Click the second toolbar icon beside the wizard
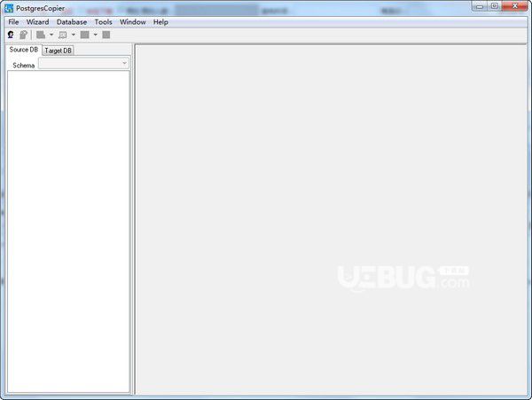The width and height of the screenshot is (532, 400). click(23, 35)
